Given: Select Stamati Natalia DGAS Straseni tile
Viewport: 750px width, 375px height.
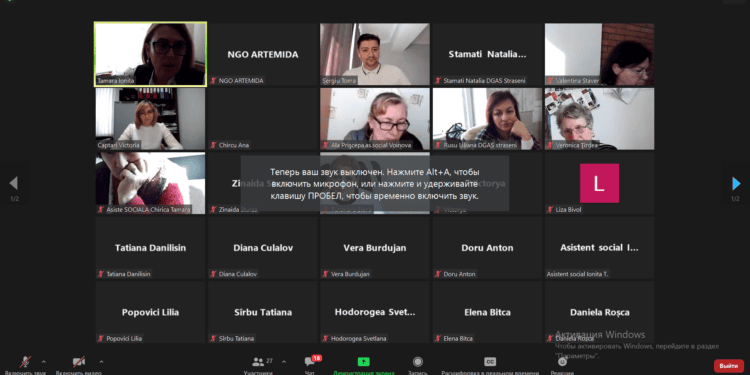Looking at the screenshot, I should coord(487,54).
